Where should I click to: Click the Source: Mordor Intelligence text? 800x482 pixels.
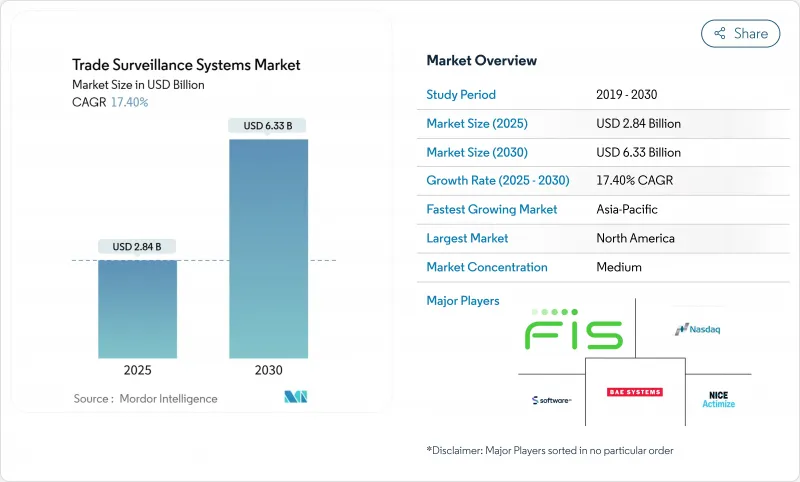tap(145, 399)
